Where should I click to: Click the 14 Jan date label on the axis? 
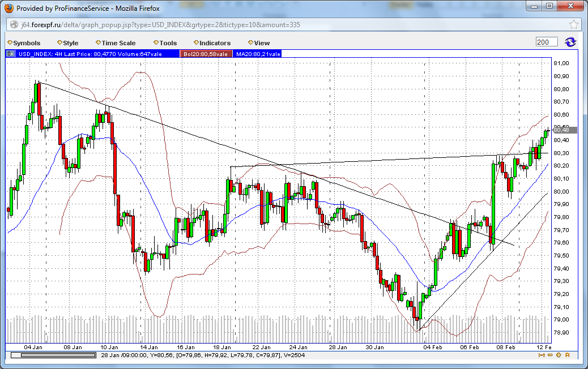pos(149,347)
